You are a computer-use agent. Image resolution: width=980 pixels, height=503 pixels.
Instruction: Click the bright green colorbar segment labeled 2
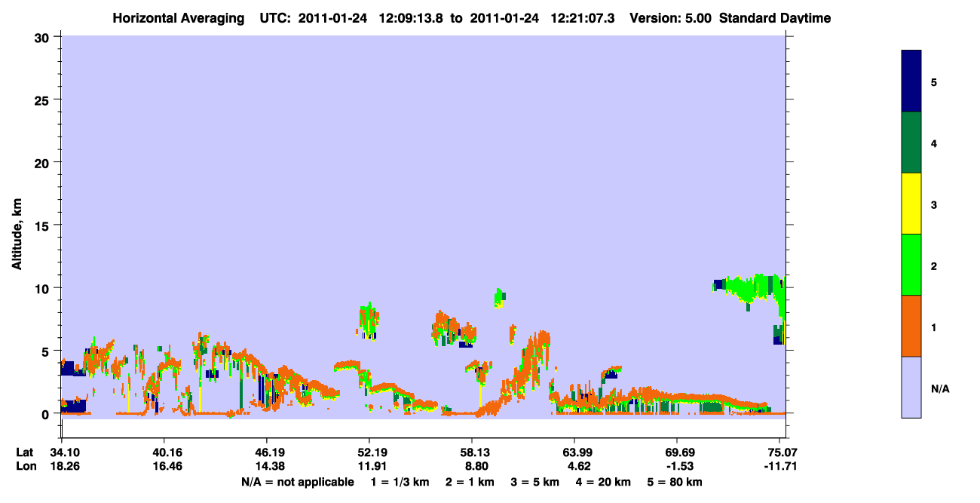pyautogui.click(x=911, y=265)
